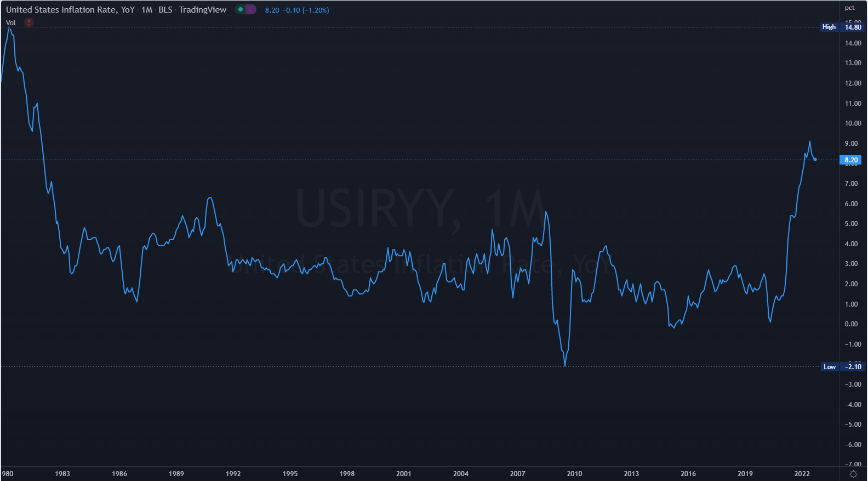Open chart settings gear in bottom-right corner
The width and height of the screenshot is (868, 481).
[x=853, y=474]
